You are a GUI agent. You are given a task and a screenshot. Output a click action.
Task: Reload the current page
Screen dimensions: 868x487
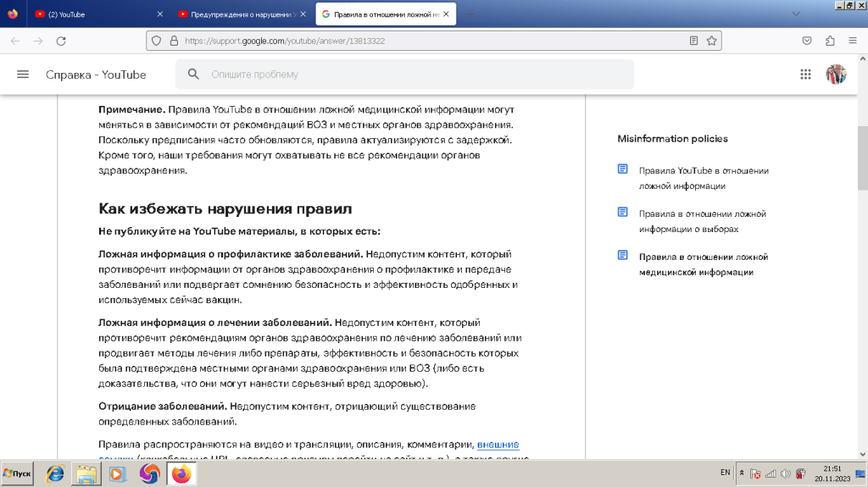point(60,41)
